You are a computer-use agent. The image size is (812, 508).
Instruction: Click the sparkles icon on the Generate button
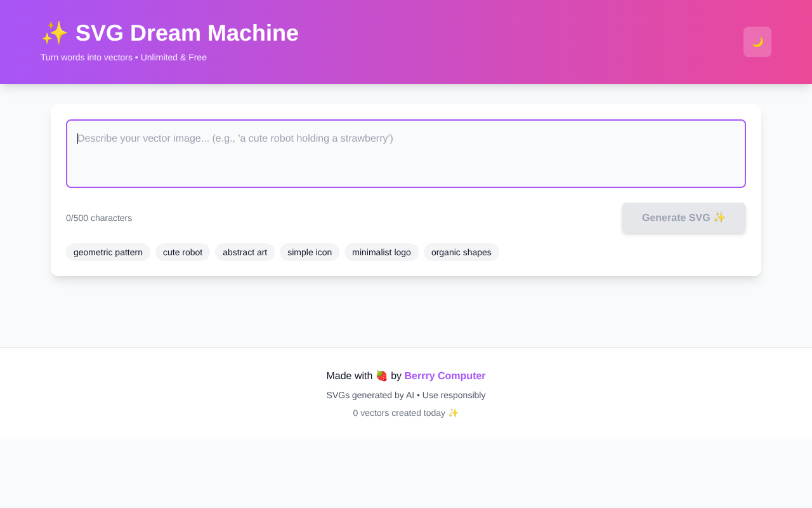(719, 217)
